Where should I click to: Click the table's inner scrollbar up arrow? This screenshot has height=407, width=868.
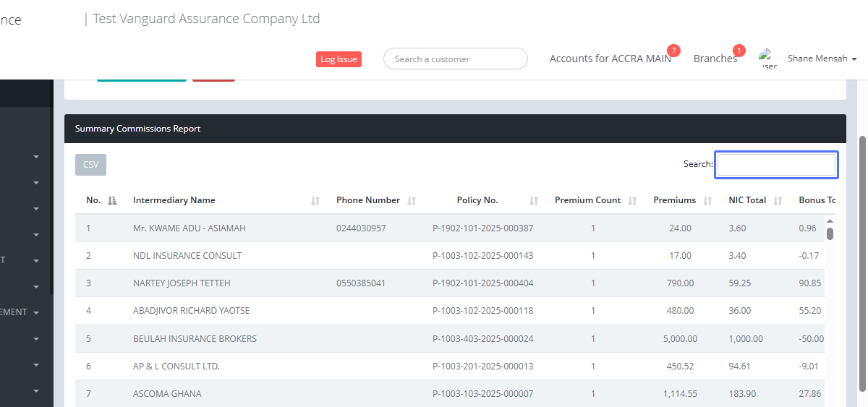[x=830, y=220]
